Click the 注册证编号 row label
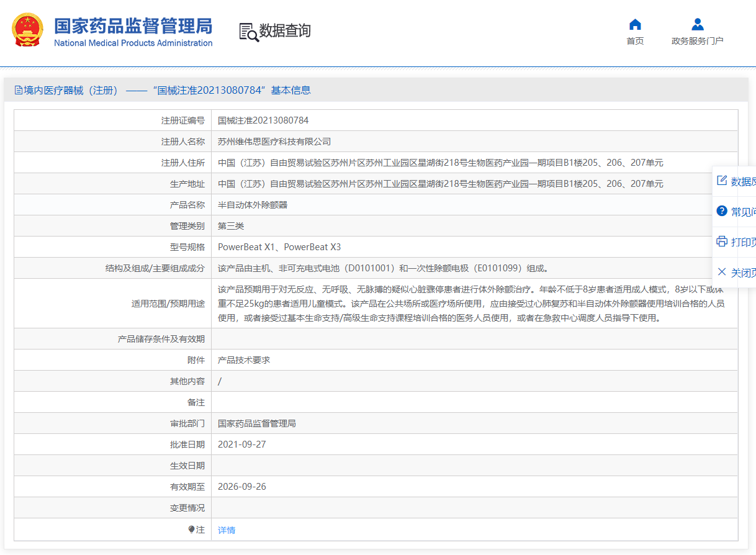This screenshot has height=555, width=756. [183, 120]
